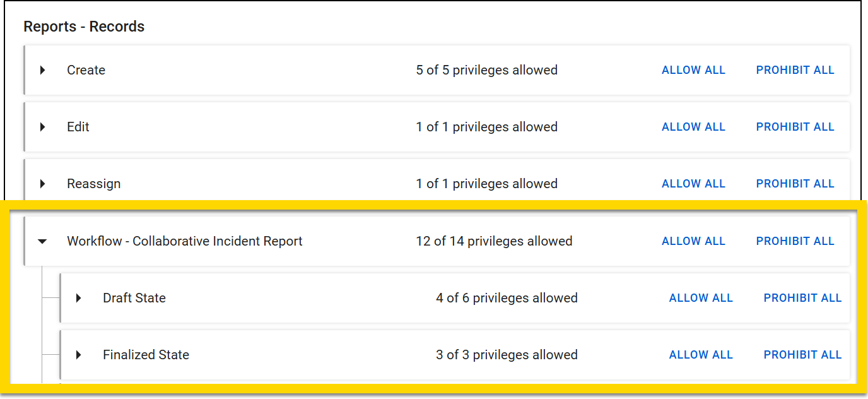Select the Draft State row label

(x=134, y=297)
